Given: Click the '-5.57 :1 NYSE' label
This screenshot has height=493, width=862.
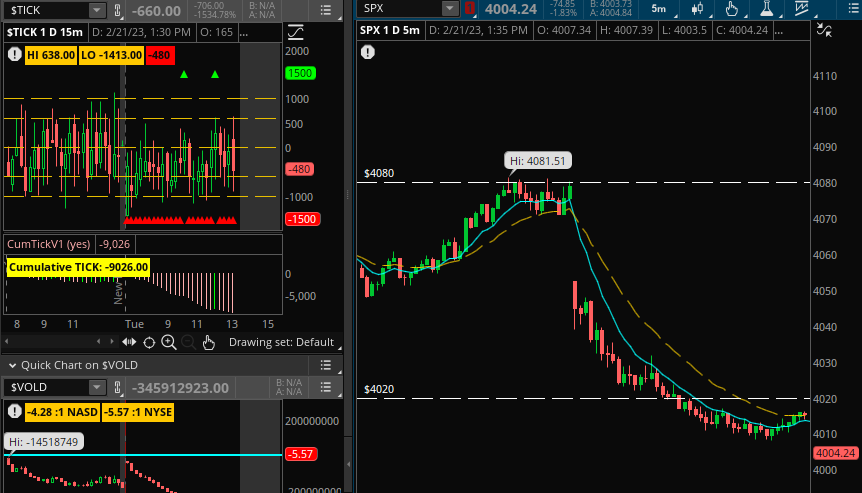Looking at the screenshot, I should pos(138,412).
